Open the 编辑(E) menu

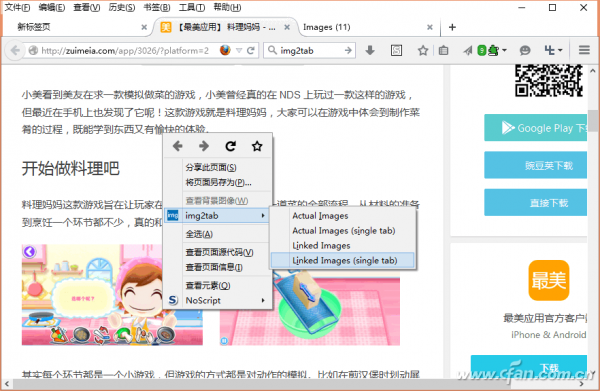click(52, 7)
